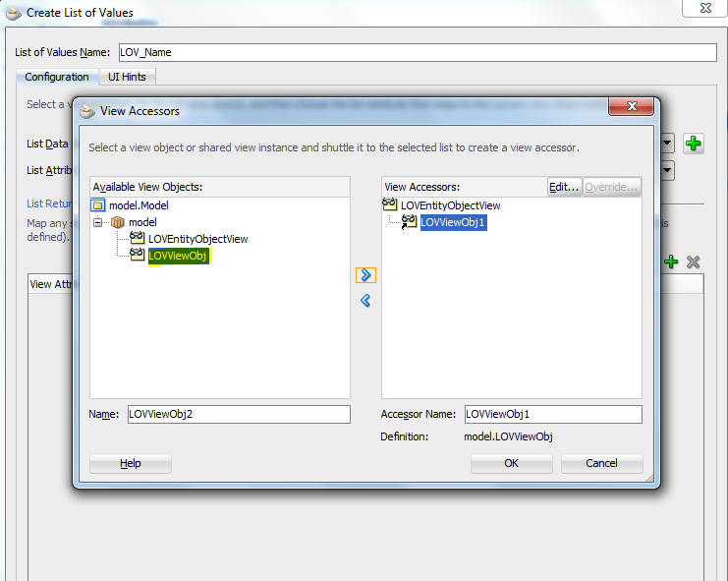Click the model package icon
Image resolution: width=728 pixels, height=581 pixels.
tap(118, 222)
